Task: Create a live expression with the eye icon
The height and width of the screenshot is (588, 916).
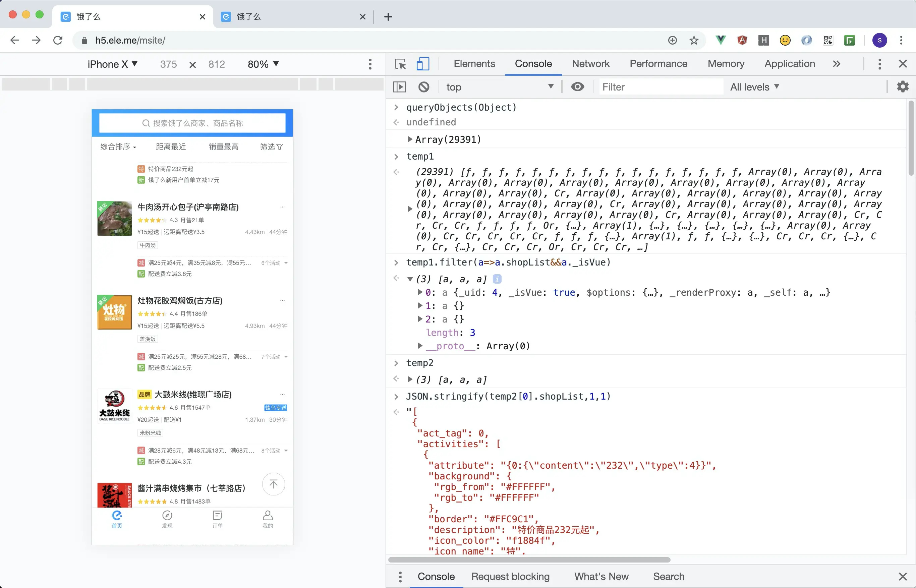Action: click(x=577, y=87)
